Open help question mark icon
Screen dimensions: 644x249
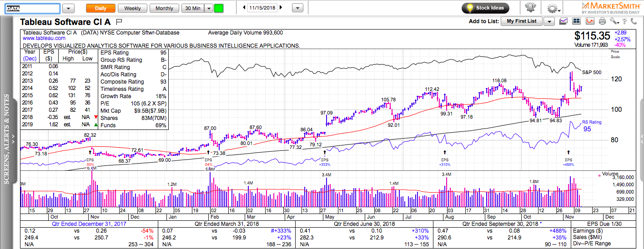tap(625, 21)
